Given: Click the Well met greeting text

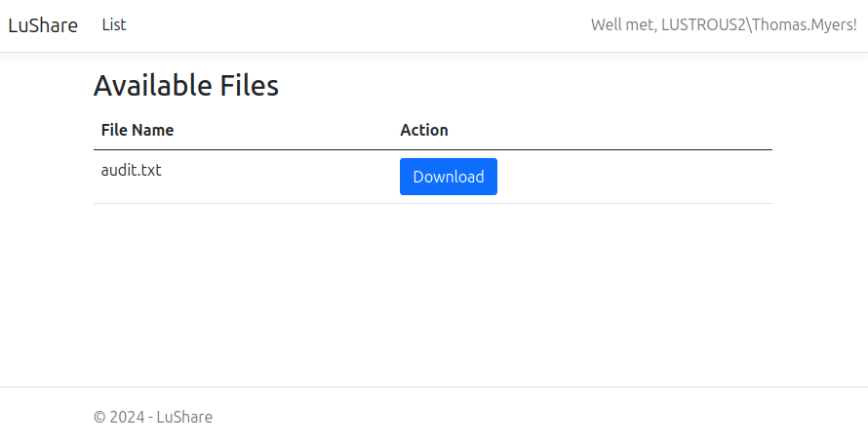Looking at the screenshot, I should click(x=622, y=25).
